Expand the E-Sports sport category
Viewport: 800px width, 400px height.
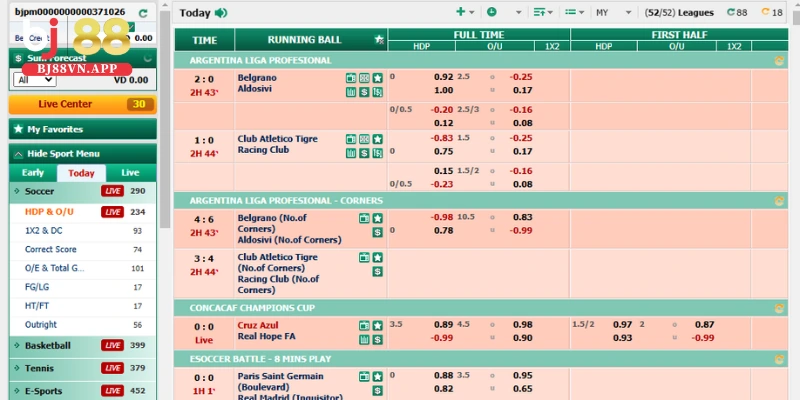click(83, 391)
